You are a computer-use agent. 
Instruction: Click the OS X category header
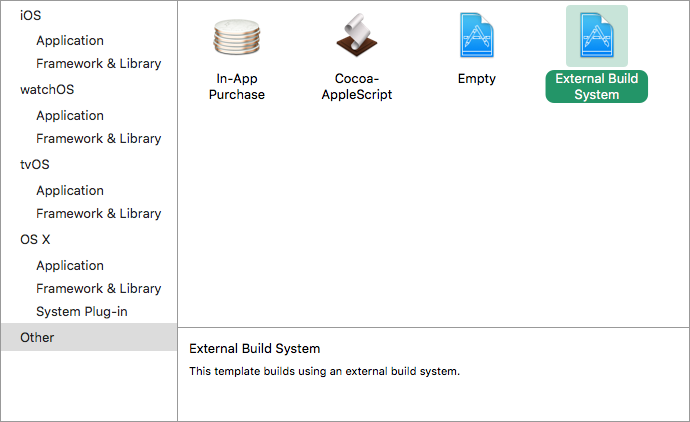(35, 239)
